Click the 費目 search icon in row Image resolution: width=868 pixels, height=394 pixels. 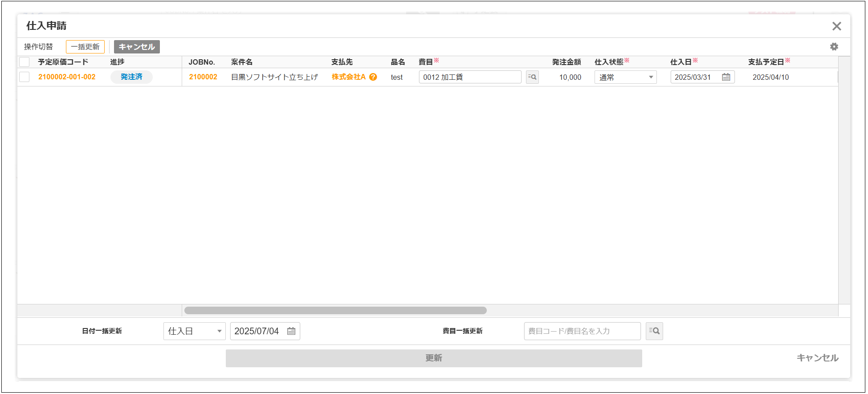click(x=532, y=77)
